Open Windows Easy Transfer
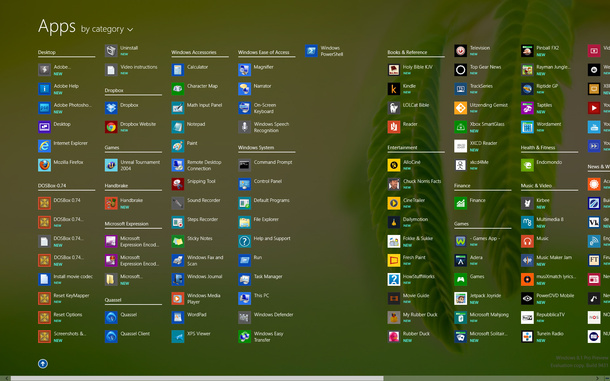The width and height of the screenshot is (610, 381). point(261,337)
